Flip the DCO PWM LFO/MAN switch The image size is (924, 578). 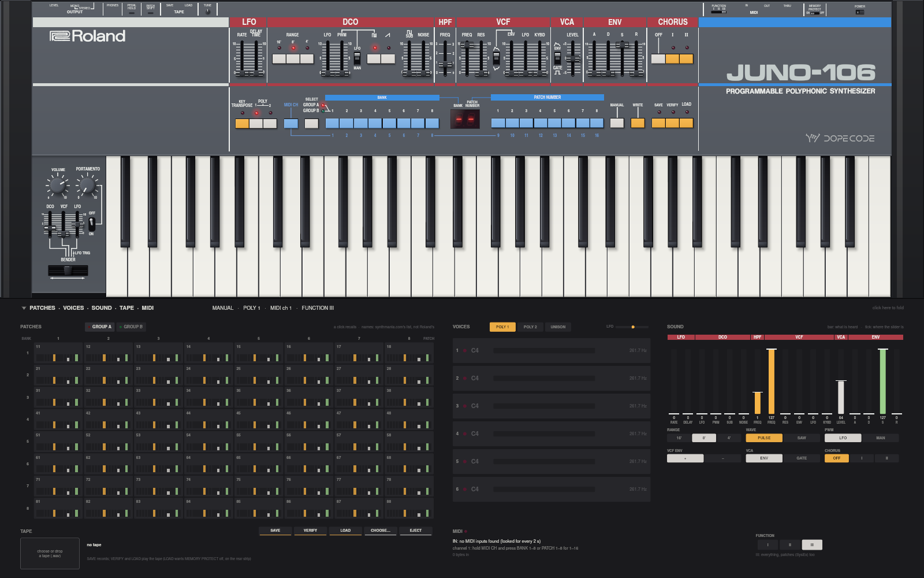pyautogui.click(x=357, y=58)
